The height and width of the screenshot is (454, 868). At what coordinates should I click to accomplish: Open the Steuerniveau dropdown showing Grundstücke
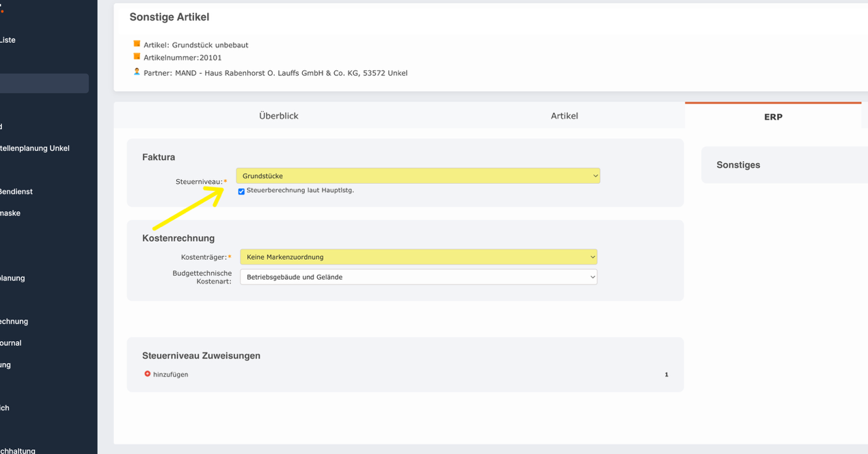coord(418,176)
